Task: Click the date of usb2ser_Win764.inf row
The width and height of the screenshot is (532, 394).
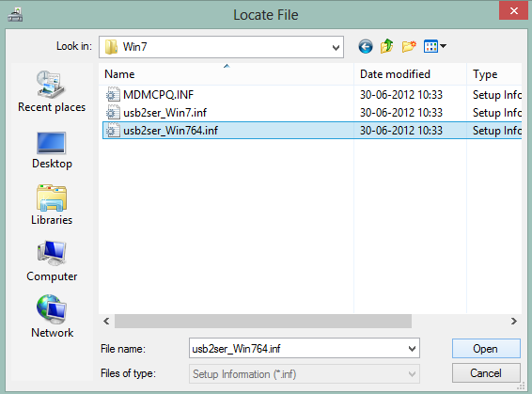Action: coord(401,131)
